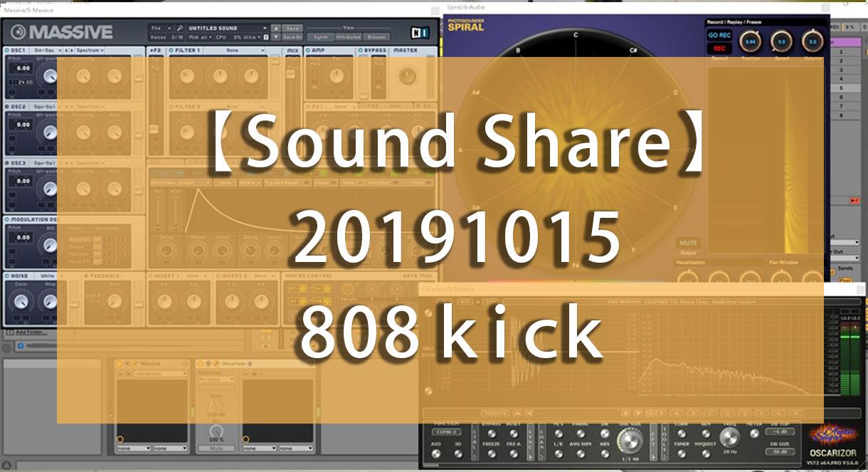
Task: Open the File menu in Massive
Action: point(161,28)
